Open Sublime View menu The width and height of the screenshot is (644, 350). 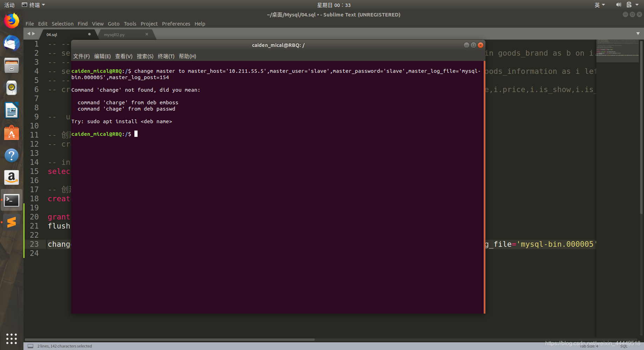pos(98,24)
